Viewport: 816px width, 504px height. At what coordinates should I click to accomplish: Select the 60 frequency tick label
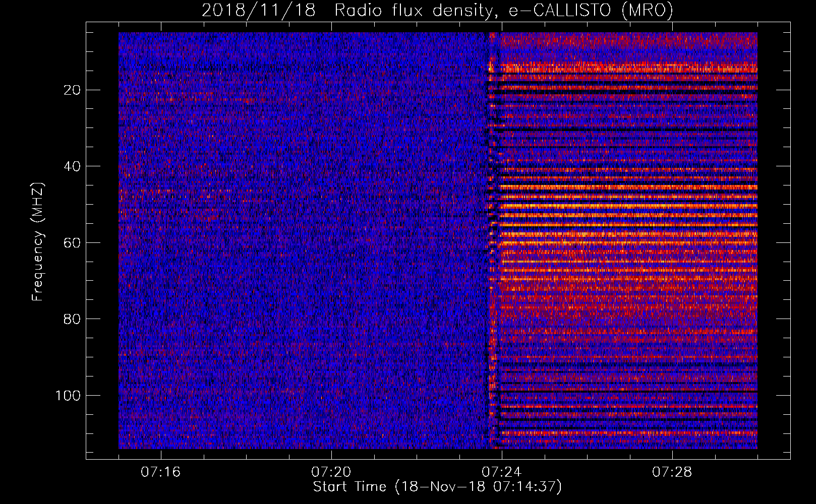[72, 243]
